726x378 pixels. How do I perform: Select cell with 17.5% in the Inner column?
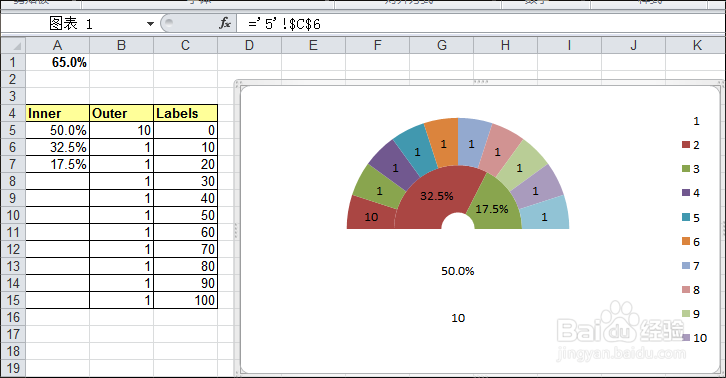pos(57,164)
